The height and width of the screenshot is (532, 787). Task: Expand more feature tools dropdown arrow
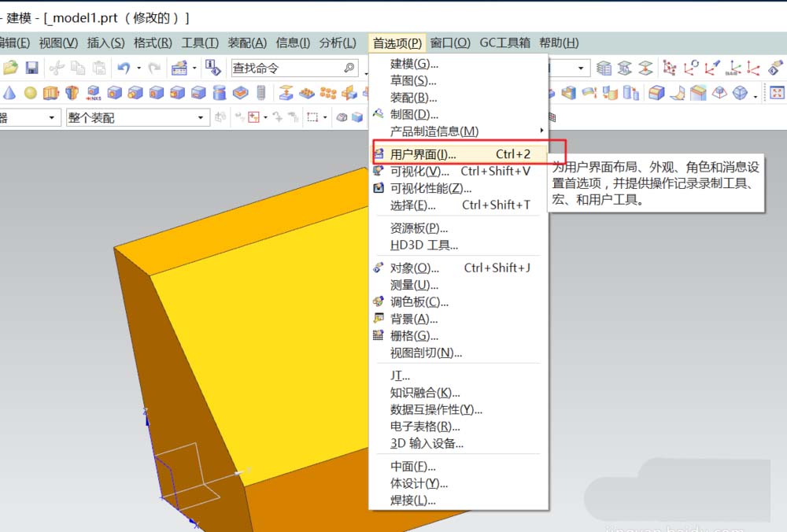pos(756,95)
